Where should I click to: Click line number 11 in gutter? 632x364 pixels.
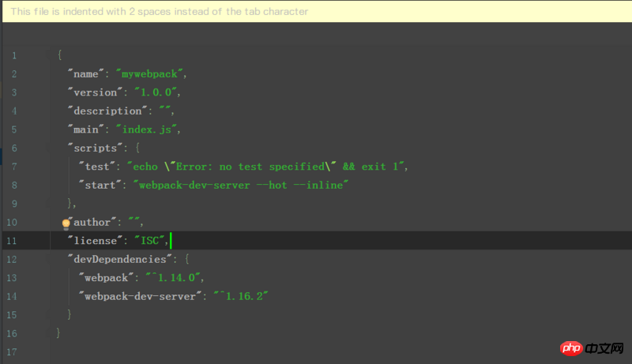[x=12, y=240]
